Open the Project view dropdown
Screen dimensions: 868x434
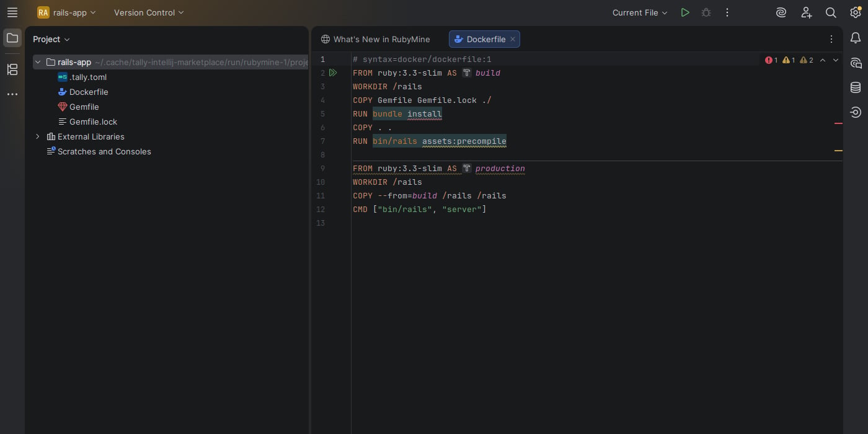[51, 39]
